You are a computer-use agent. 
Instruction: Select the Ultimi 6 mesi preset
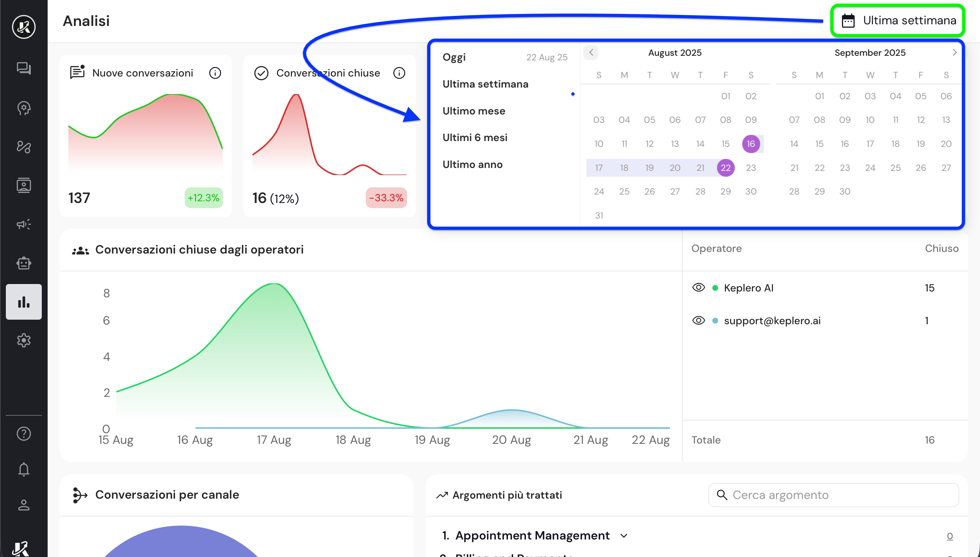click(475, 137)
